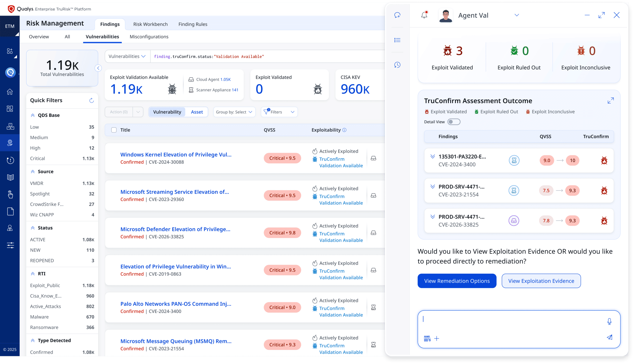Open the Agent Val selector chevron
The height and width of the screenshot is (364, 634).
[517, 15]
